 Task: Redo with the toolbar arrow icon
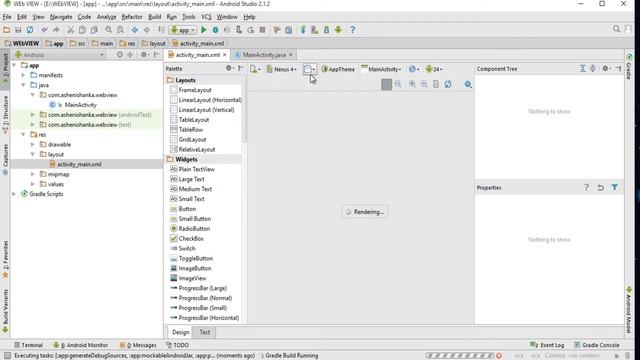point(56,30)
